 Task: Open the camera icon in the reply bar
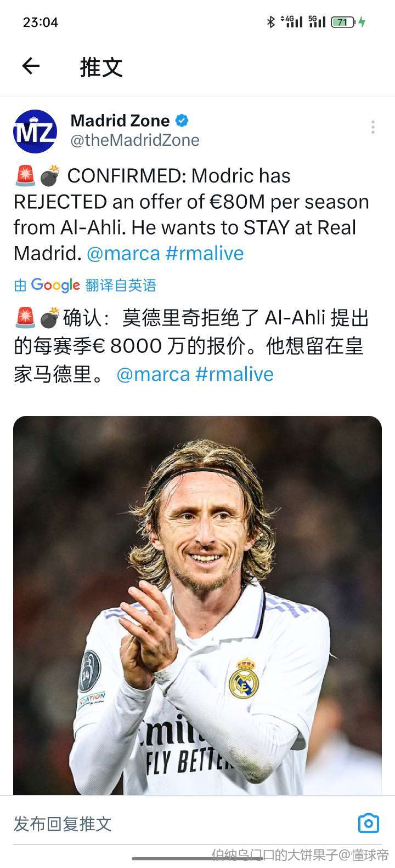(368, 823)
